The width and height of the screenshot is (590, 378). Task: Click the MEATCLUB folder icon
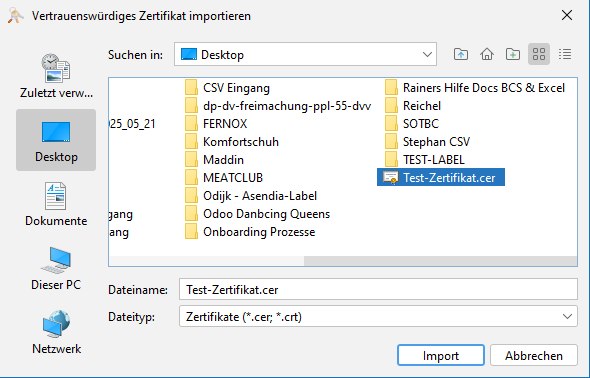click(191, 178)
